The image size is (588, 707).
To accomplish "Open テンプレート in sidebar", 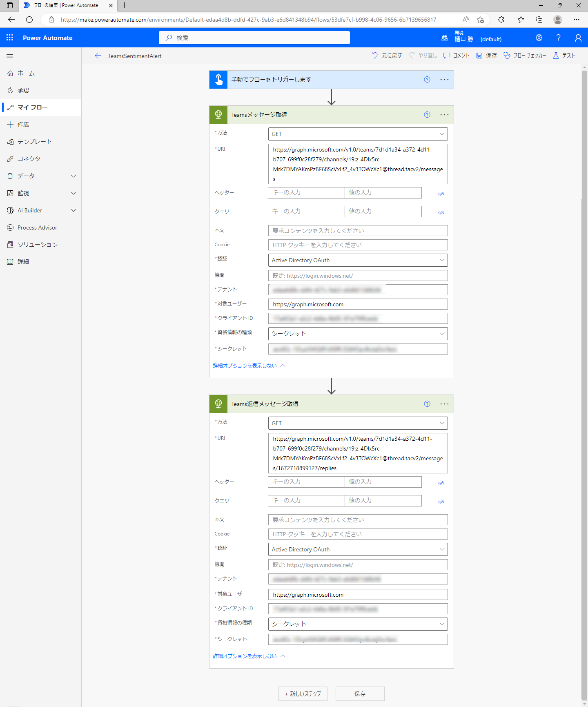I will (x=41, y=142).
